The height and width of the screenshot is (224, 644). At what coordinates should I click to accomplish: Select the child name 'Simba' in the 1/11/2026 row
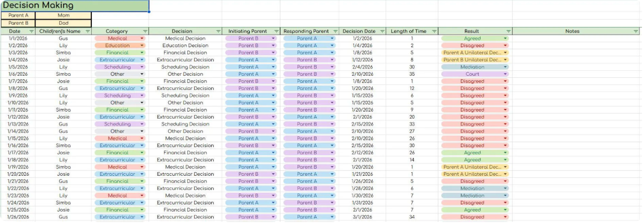tap(64, 110)
